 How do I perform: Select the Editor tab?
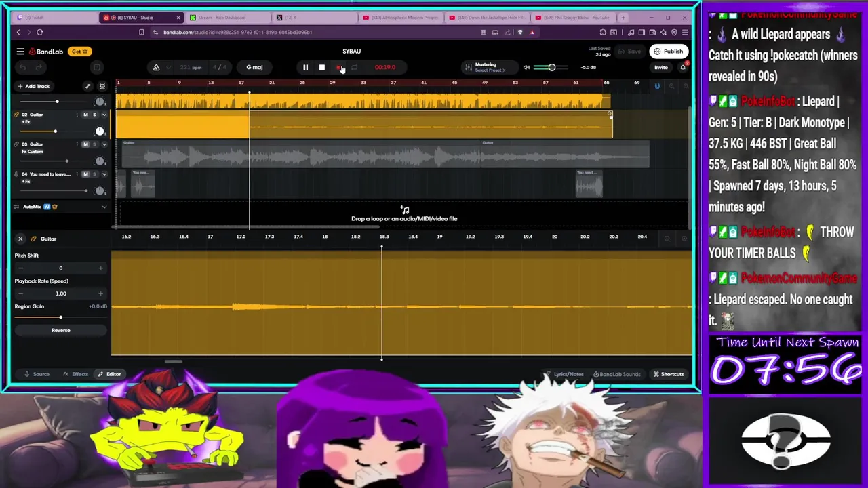[x=109, y=374]
